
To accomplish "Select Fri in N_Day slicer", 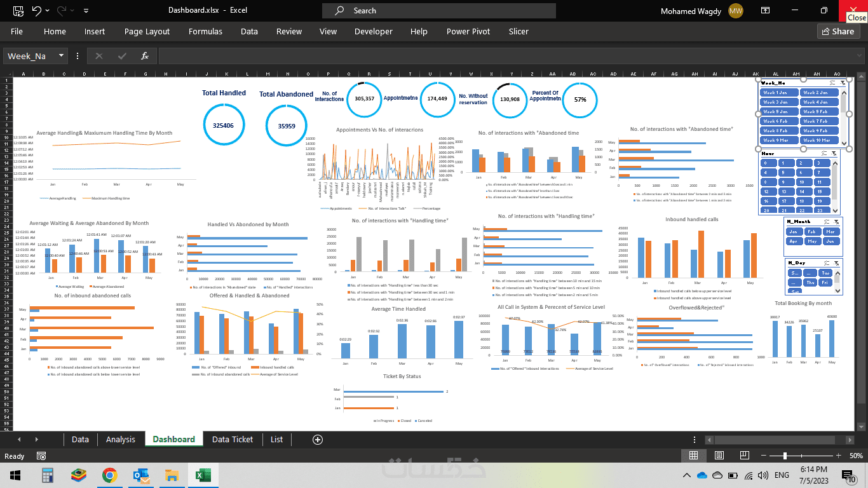I will [x=826, y=283].
